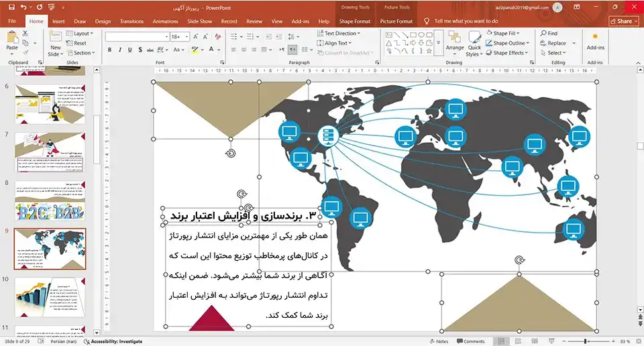Image resolution: width=644 pixels, height=346 pixels.
Task: Toggle the Notes pane
Action: tap(439, 341)
